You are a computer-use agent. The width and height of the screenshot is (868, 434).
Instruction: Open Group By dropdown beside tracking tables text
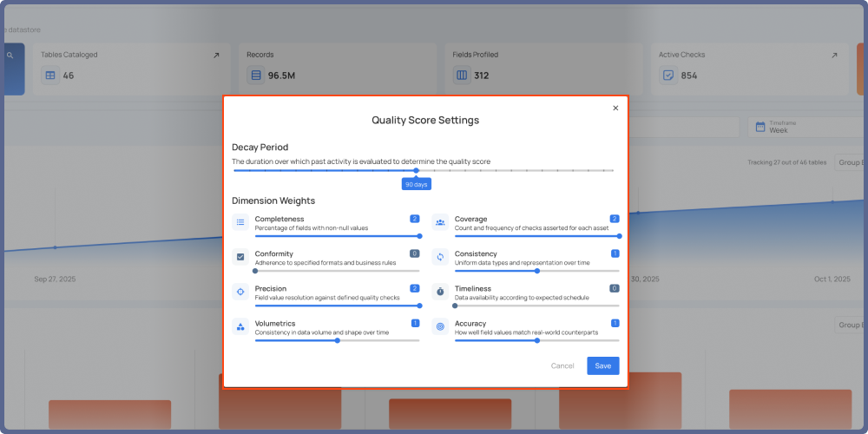tap(847, 162)
